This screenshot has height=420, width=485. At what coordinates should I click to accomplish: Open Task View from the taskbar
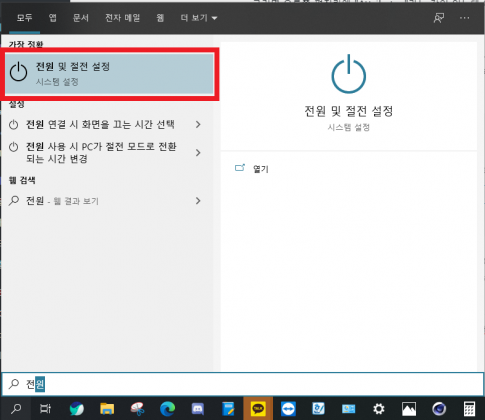point(45,408)
